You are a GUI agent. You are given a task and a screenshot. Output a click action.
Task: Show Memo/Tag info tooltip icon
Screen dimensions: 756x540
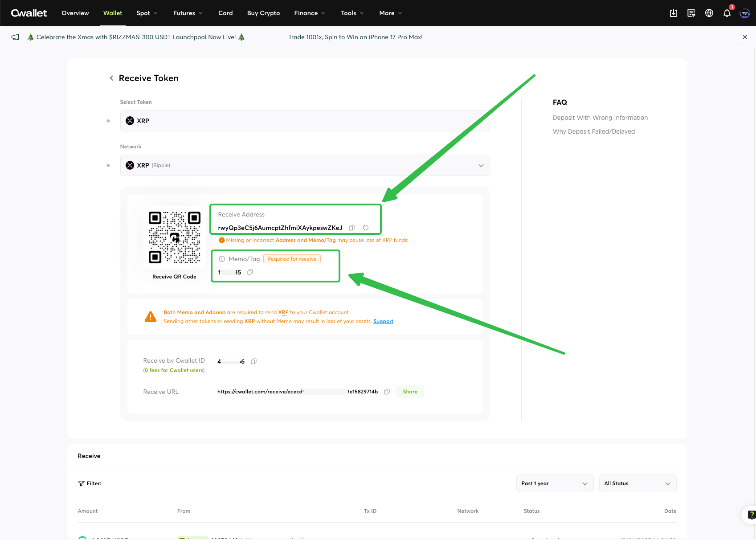tap(222, 259)
